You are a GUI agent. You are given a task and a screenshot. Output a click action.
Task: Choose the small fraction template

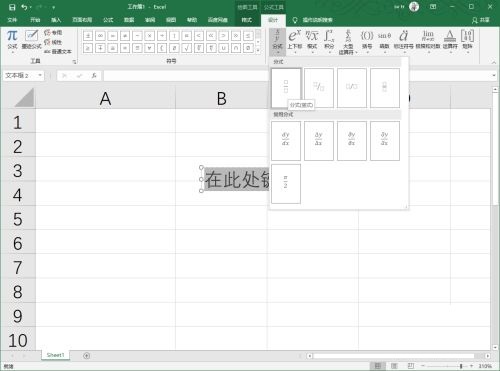click(x=385, y=88)
